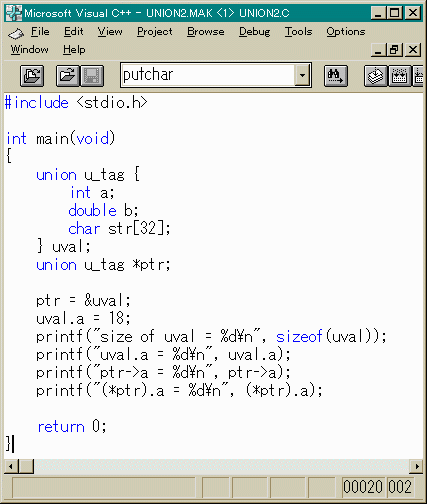Click the document icon beside the File menu
This screenshot has width=427, height=504.
[x=16, y=33]
